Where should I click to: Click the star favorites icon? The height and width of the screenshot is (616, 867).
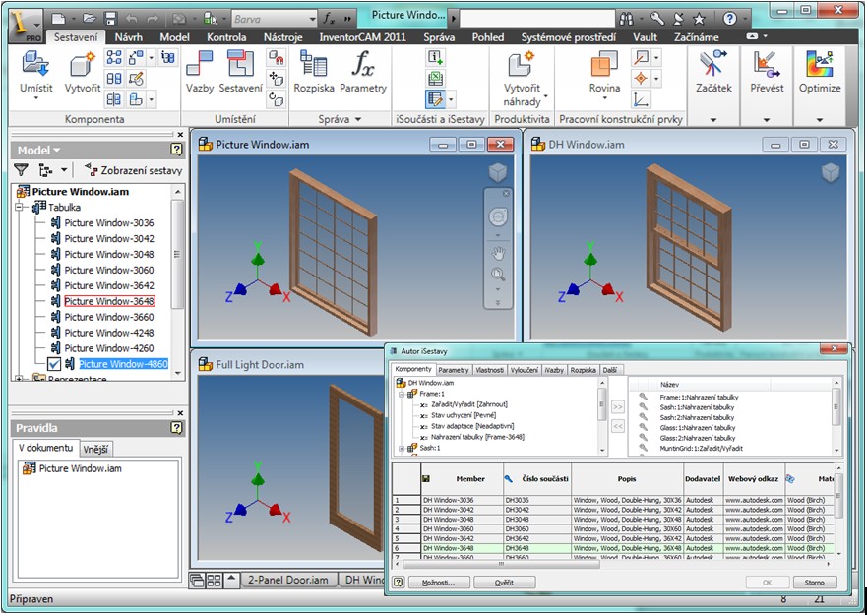(x=699, y=19)
